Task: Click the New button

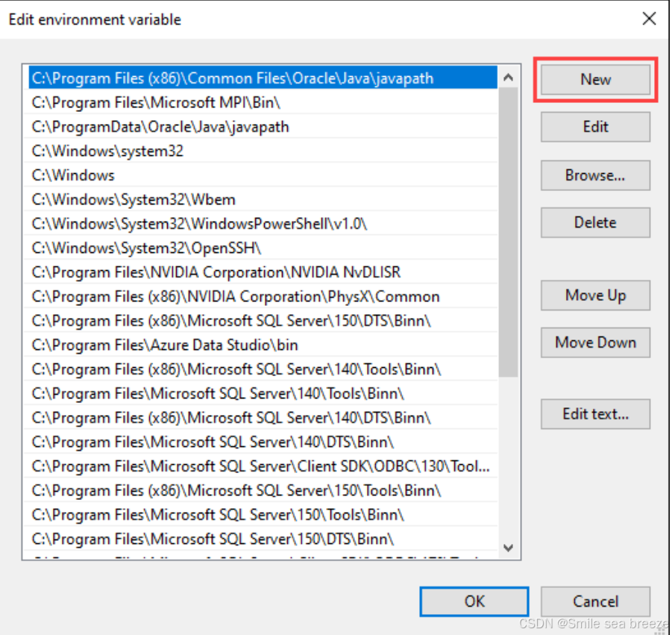Action: coord(595,79)
